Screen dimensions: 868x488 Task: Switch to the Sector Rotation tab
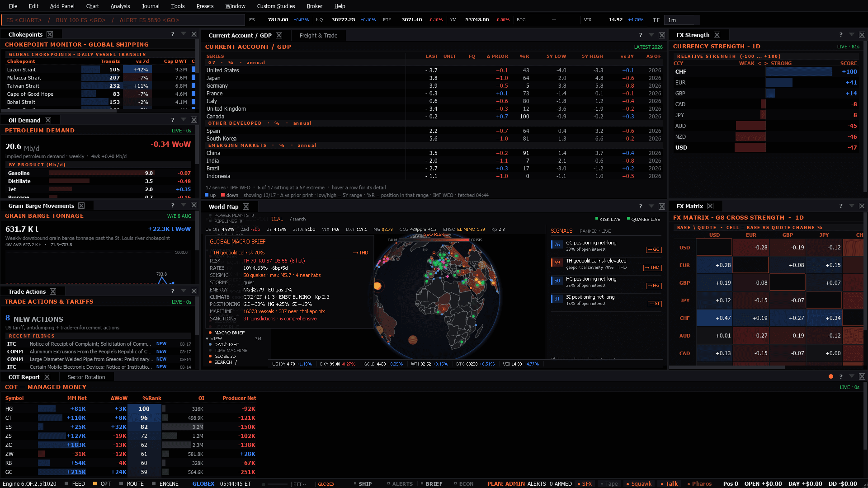click(86, 377)
